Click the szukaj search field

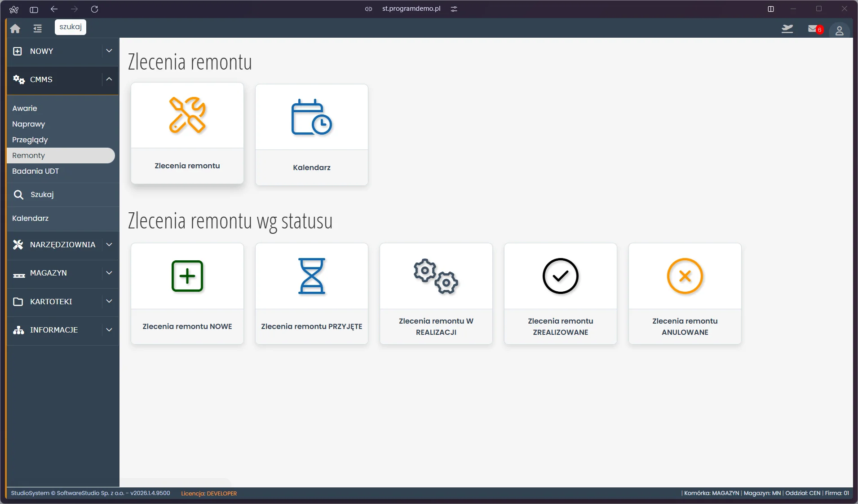tap(71, 27)
